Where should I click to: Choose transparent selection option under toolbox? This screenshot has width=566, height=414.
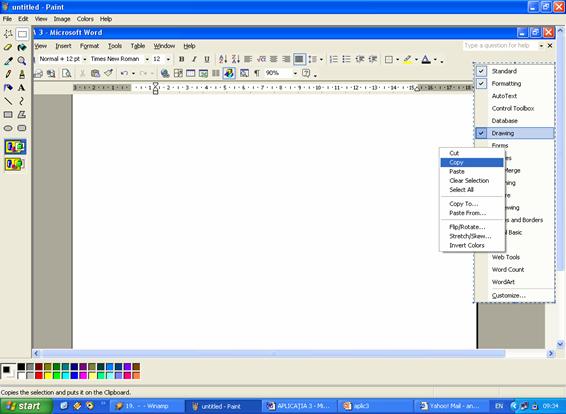click(x=15, y=164)
